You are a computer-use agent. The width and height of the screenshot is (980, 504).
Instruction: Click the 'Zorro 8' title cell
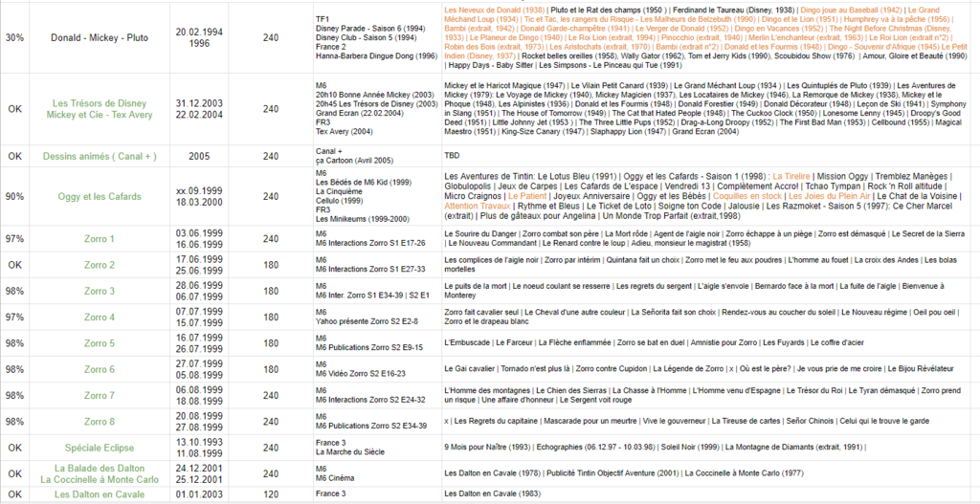[100, 422]
